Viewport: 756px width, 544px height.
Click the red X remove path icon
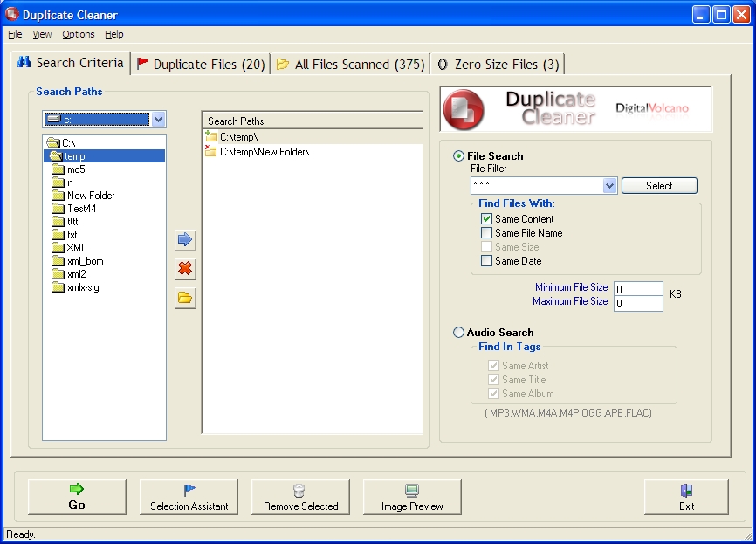coord(185,269)
